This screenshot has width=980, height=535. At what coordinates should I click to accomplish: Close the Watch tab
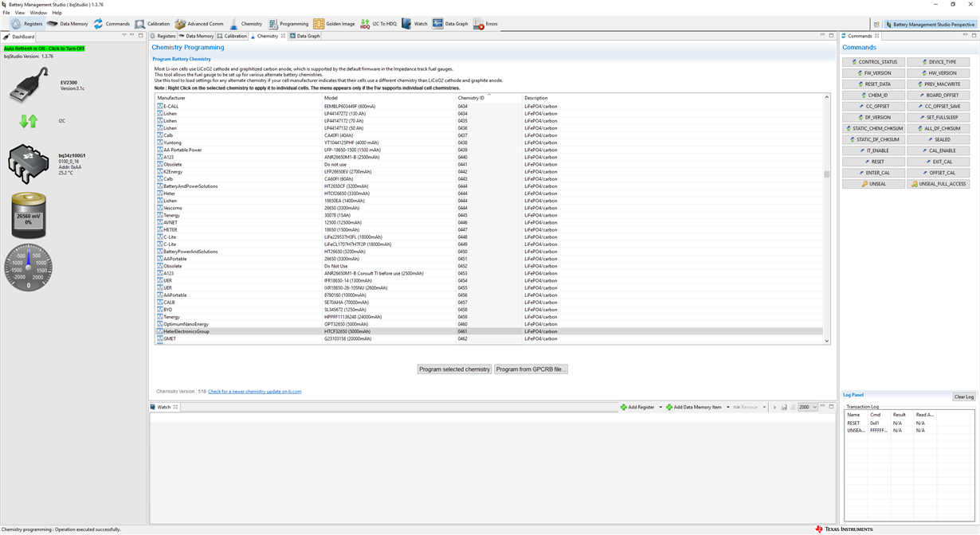[x=175, y=407]
